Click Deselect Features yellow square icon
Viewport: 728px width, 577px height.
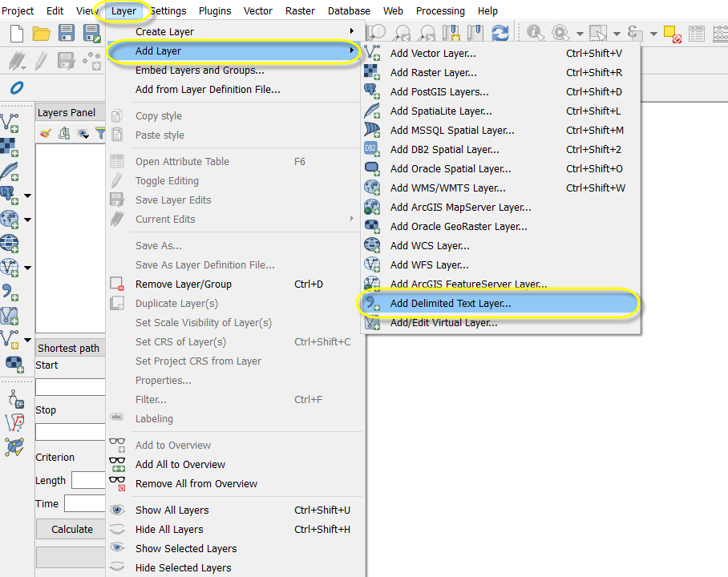tap(672, 33)
